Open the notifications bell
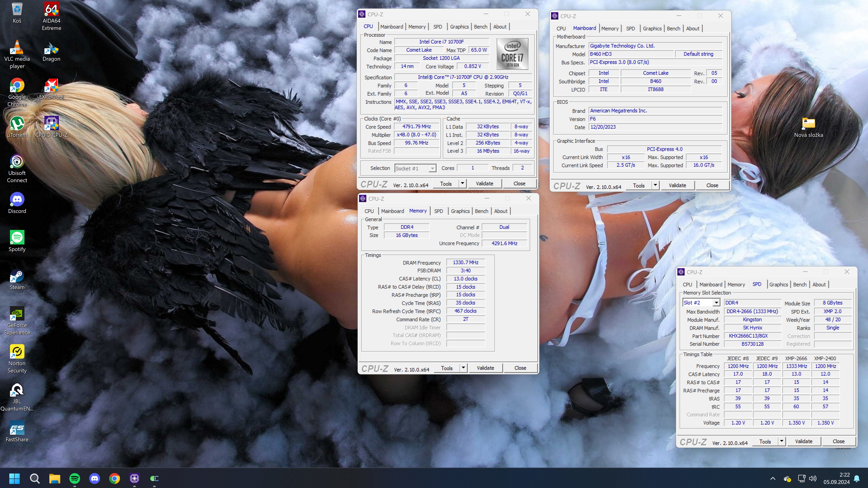This screenshot has width=868, height=488. (x=856, y=478)
